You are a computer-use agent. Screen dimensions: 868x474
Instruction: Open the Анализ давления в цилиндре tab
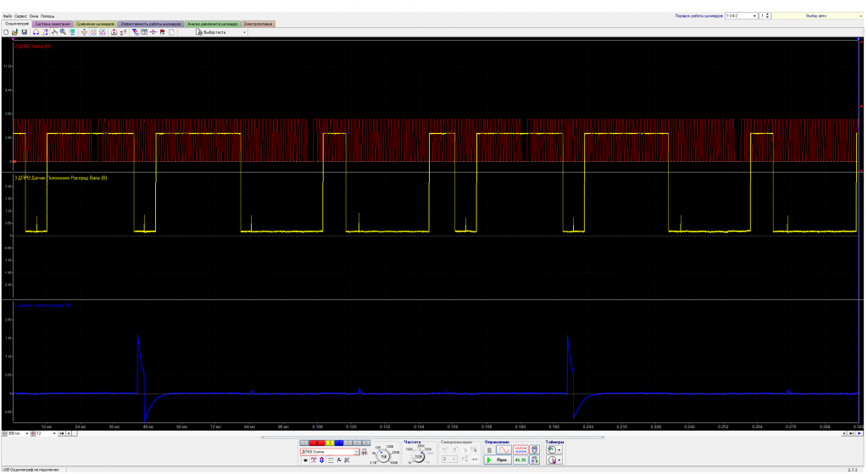tap(213, 24)
